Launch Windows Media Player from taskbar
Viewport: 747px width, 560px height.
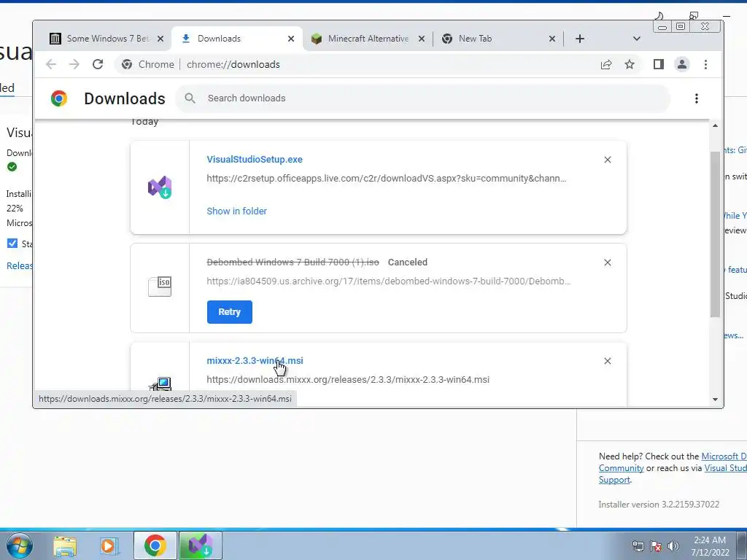coord(109,545)
